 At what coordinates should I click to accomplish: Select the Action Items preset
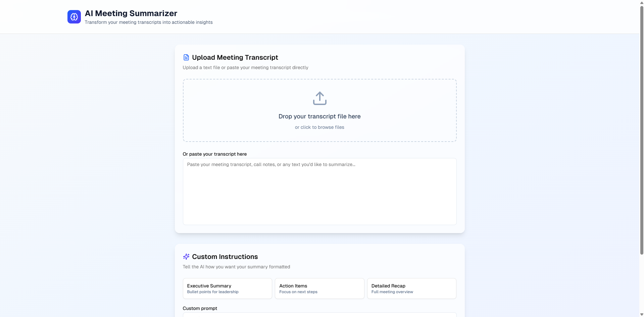pyautogui.click(x=319, y=288)
